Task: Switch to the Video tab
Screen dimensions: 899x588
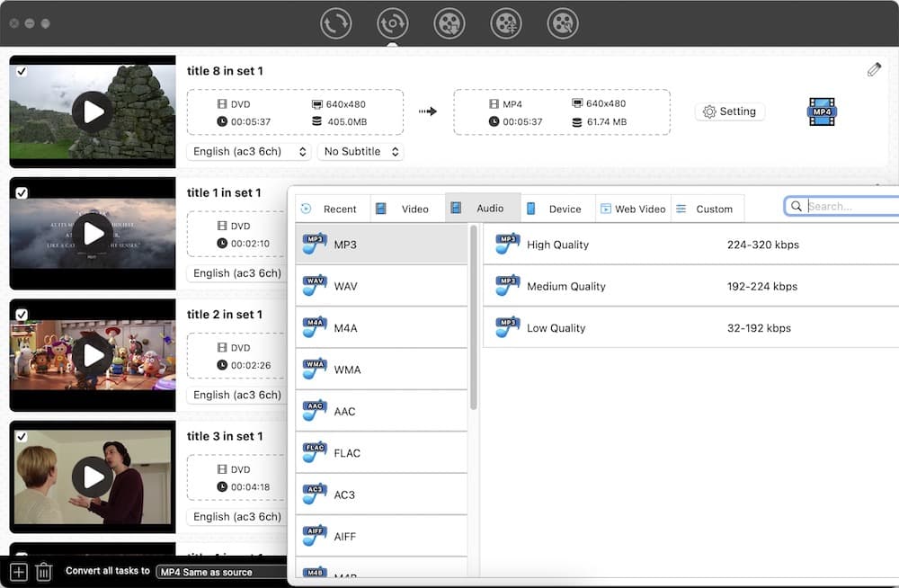Action: 408,209
